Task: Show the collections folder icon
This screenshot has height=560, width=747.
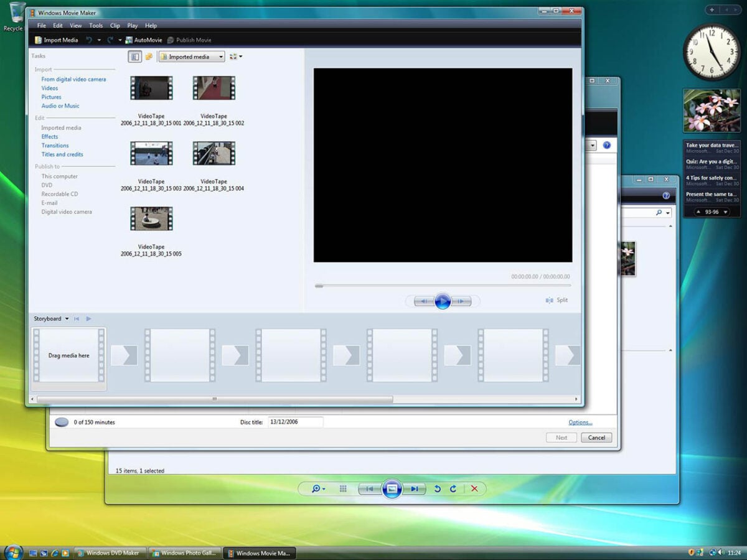Action: (149, 57)
